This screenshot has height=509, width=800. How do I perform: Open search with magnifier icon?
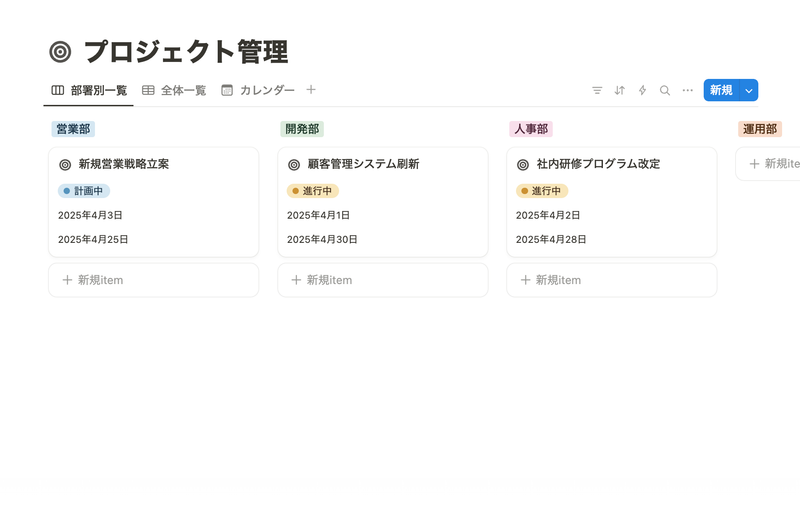[x=665, y=90]
